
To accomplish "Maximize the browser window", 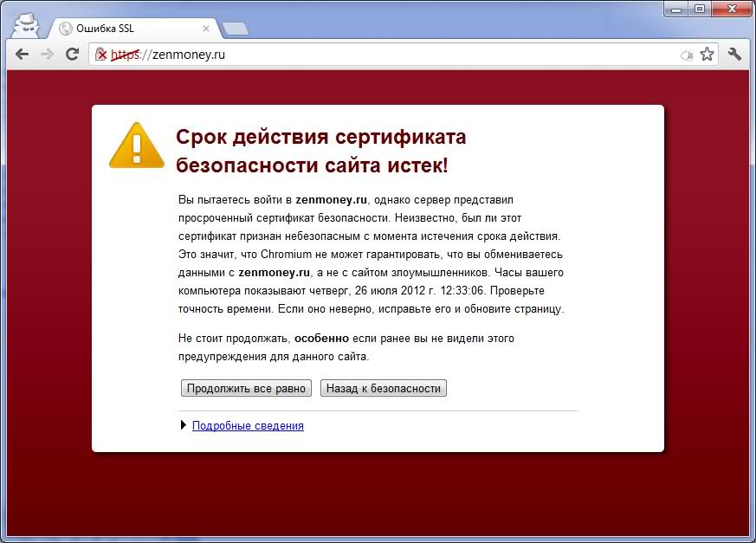I will point(700,10).
